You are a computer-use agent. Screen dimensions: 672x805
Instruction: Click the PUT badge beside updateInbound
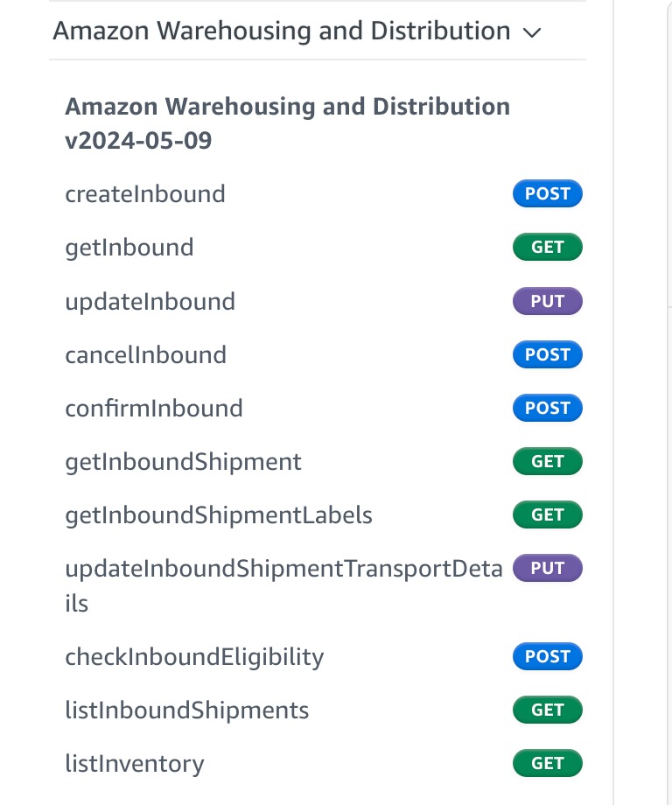[x=547, y=302]
